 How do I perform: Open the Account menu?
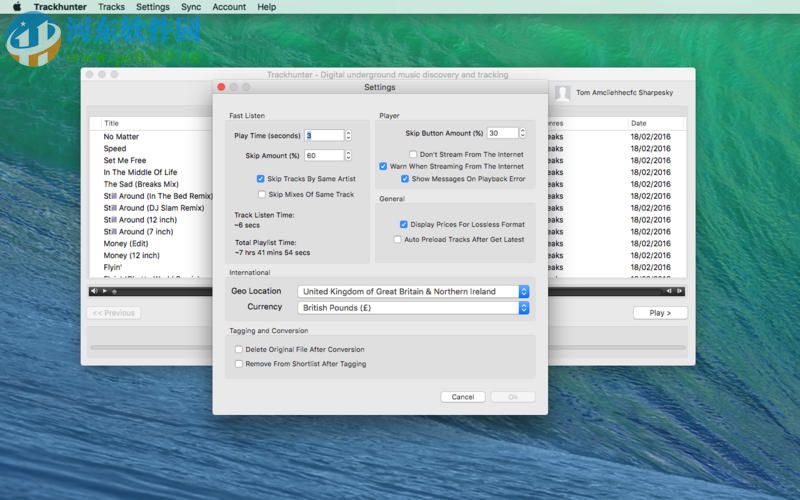[x=229, y=7]
